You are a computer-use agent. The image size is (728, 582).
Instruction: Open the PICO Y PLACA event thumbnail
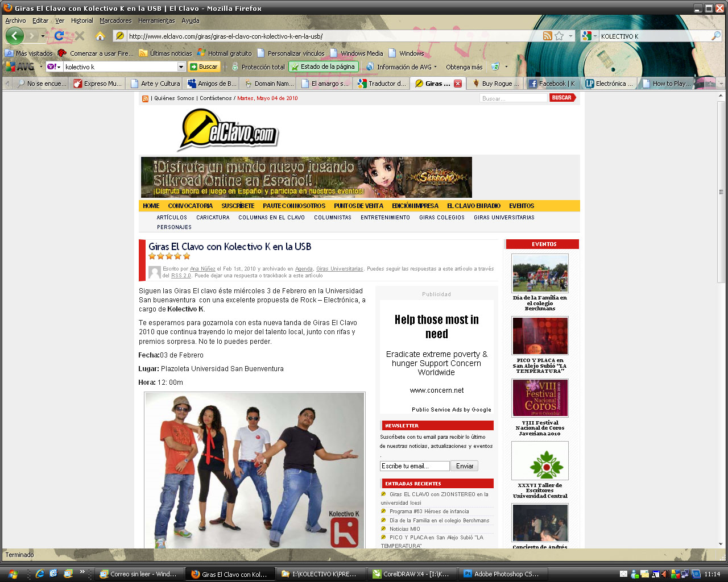(540, 335)
